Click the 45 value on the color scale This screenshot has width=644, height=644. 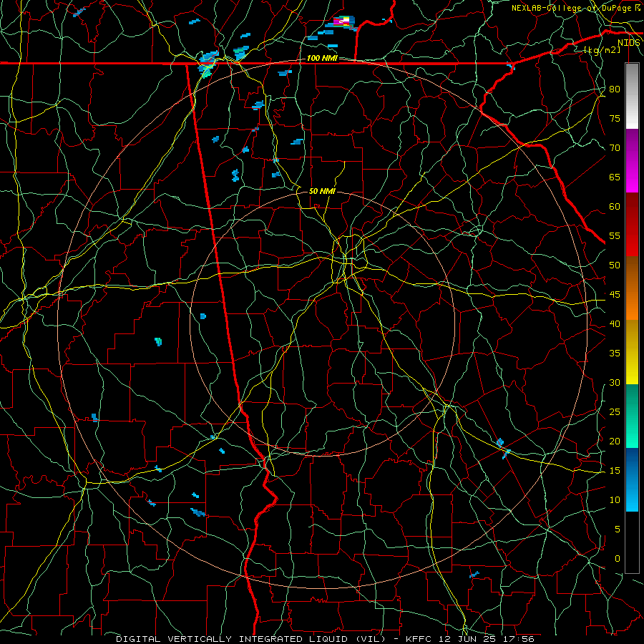click(x=615, y=295)
